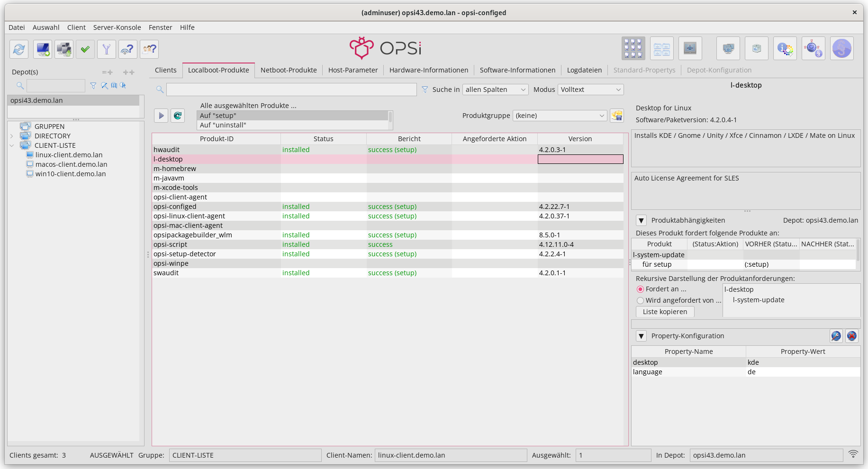Click the execute play arrow button
The image size is (868, 469).
pyautogui.click(x=161, y=115)
